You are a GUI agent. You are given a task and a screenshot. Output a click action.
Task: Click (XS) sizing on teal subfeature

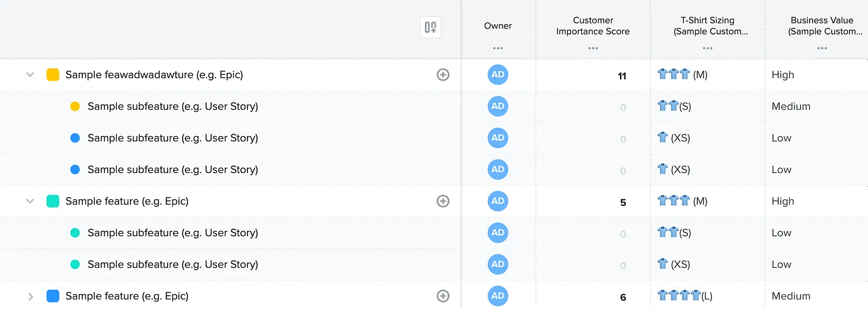[674, 264]
